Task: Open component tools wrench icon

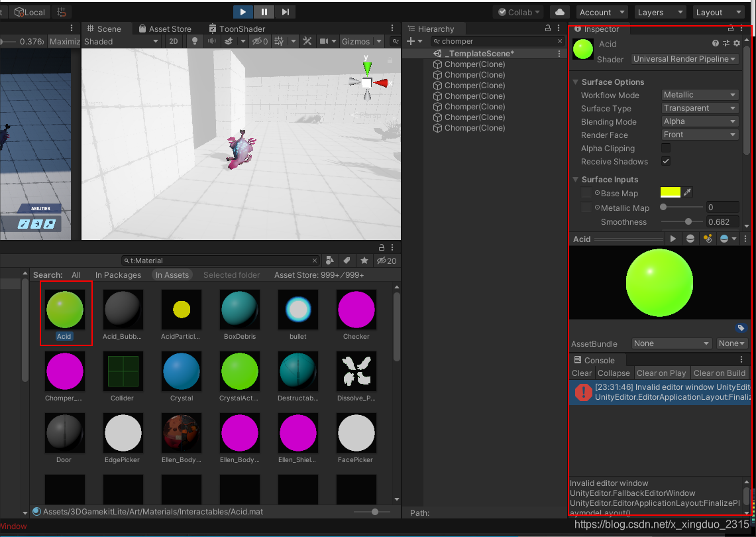Action: (x=307, y=42)
